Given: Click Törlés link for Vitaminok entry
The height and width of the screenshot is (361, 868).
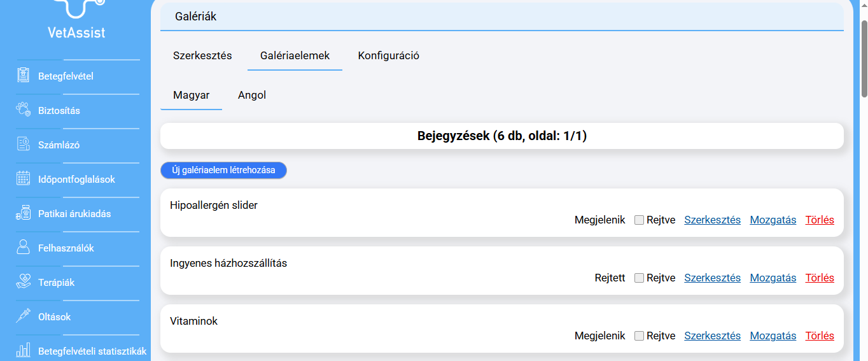Looking at the screenshot, I should pyautogui.click(x=820, y=336).
